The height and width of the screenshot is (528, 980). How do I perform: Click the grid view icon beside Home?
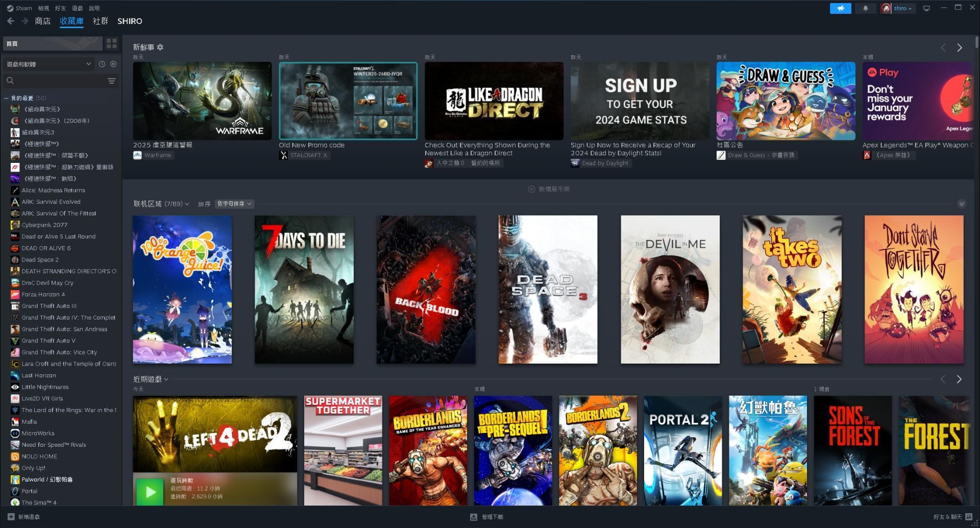point(112,44)
